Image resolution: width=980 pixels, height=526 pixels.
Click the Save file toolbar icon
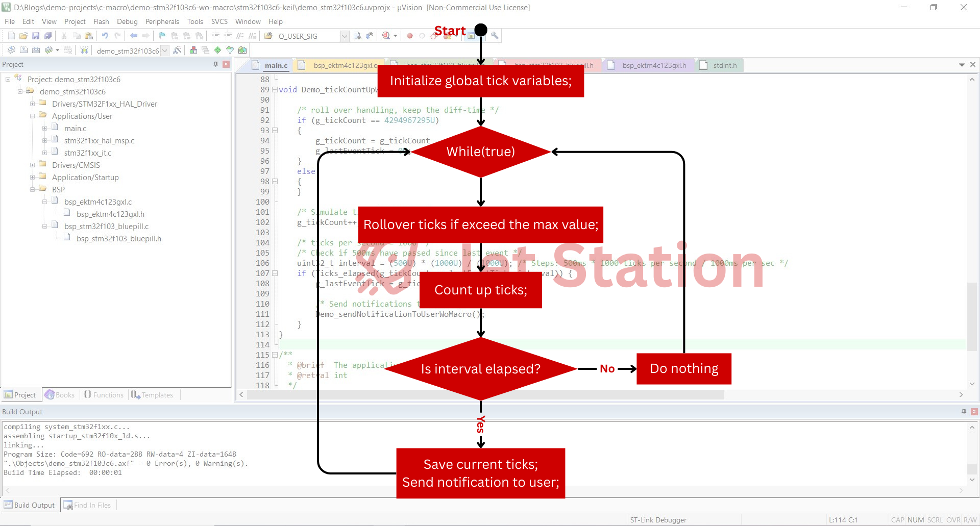[x=36, y=36]
